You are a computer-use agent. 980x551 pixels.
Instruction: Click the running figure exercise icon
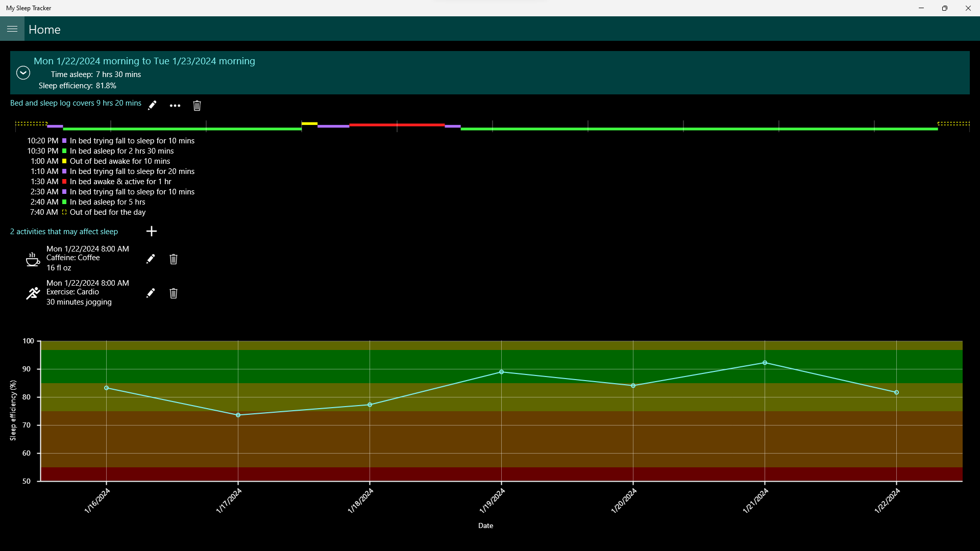33,293
